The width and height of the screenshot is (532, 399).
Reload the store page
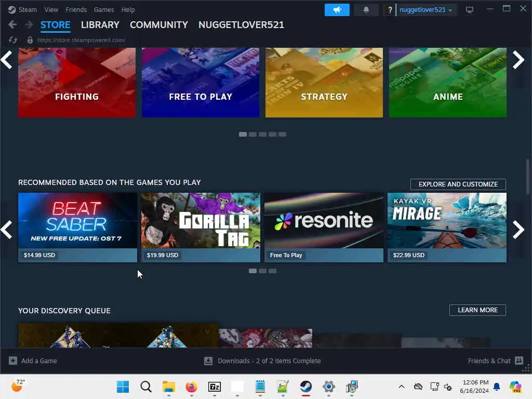click(x=13, y=40)
